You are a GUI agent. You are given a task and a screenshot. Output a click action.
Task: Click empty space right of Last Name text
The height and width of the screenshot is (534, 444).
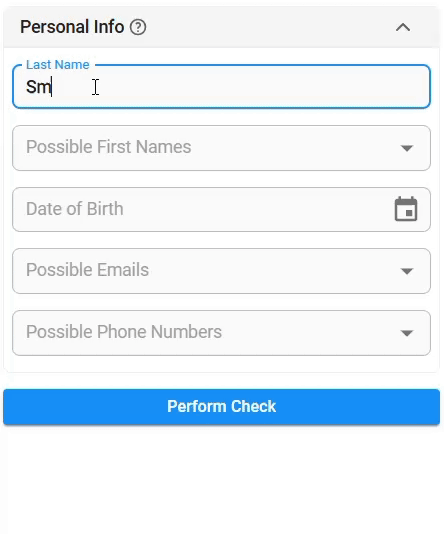pos(238,87)
